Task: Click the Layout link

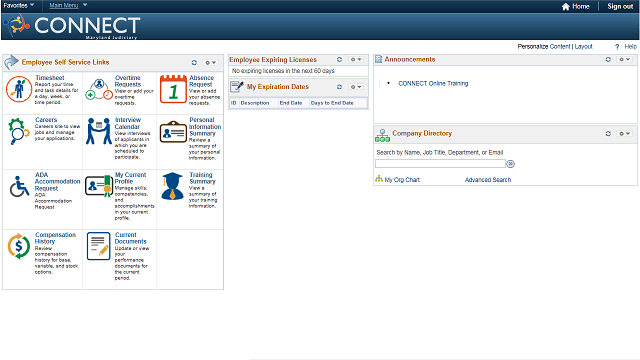Action: point(584,47)
